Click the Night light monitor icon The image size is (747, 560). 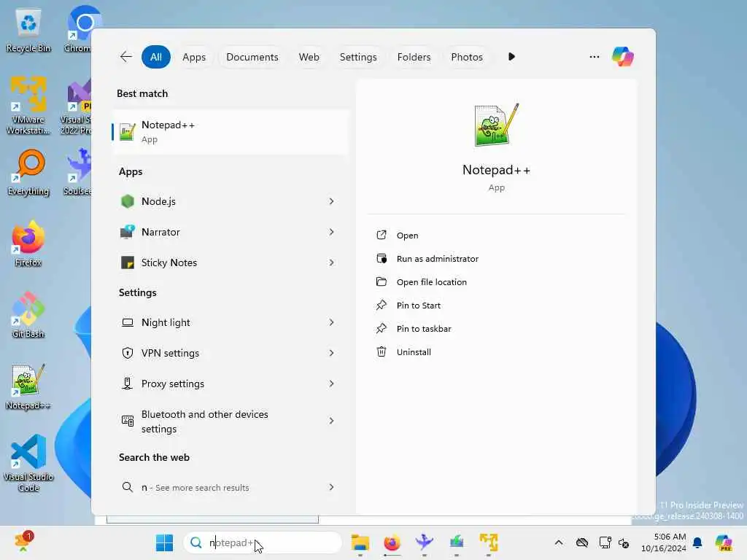[x=127, y=322]
